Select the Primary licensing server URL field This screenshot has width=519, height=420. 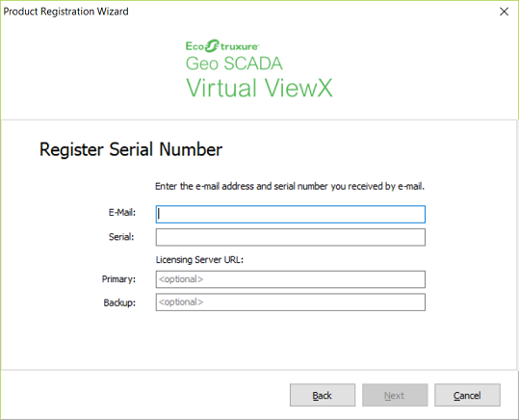point(290,279)
